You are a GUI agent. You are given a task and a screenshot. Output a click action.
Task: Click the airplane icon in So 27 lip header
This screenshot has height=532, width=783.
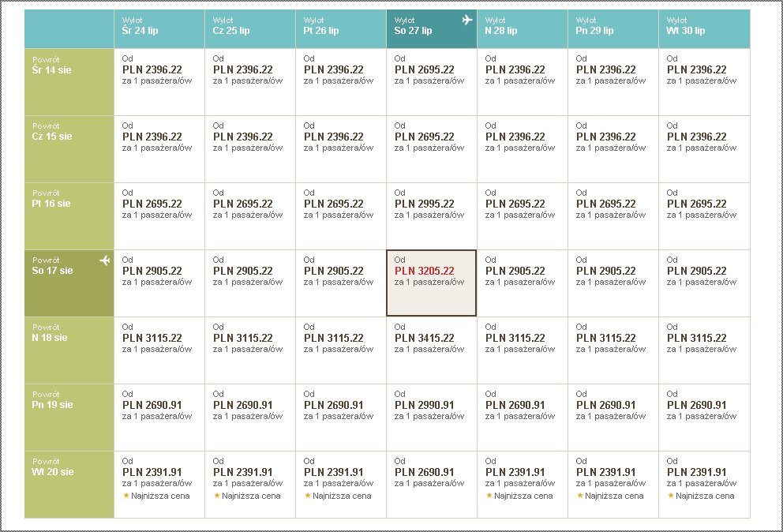coord(467,20)
